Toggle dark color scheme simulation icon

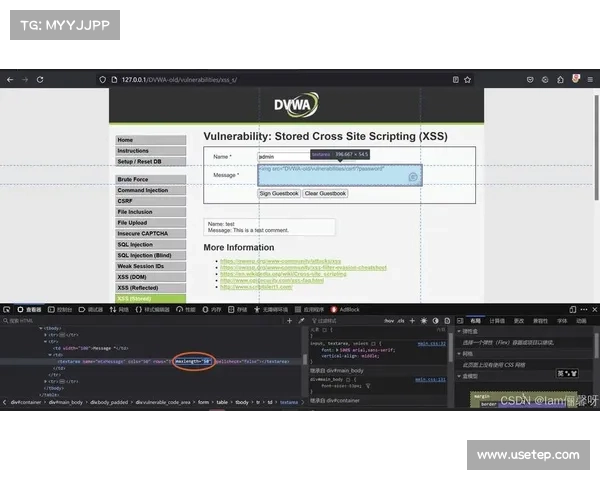[435, 321]
